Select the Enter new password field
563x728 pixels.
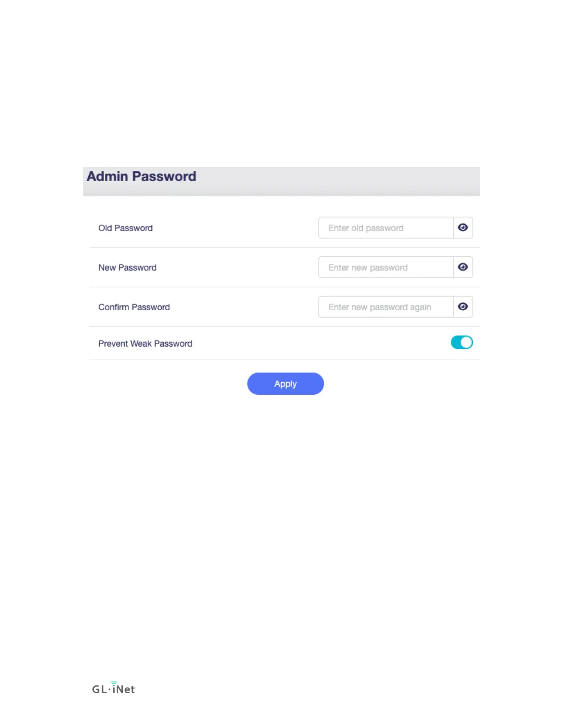[386, 267]
